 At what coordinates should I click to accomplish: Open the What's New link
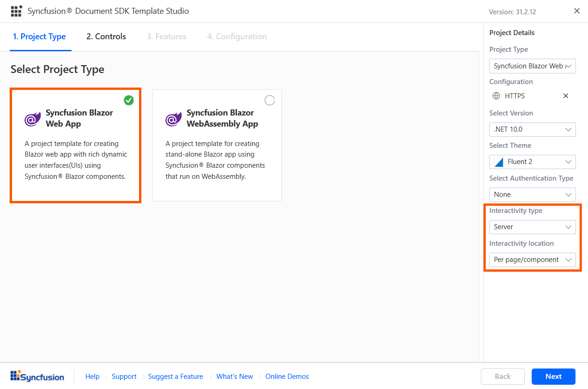234,376
